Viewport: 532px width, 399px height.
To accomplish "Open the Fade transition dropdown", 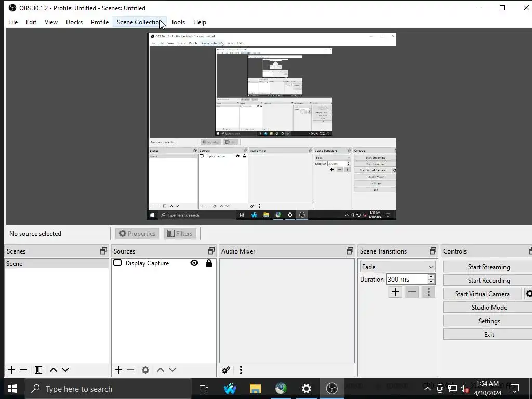I will point(397,267).
